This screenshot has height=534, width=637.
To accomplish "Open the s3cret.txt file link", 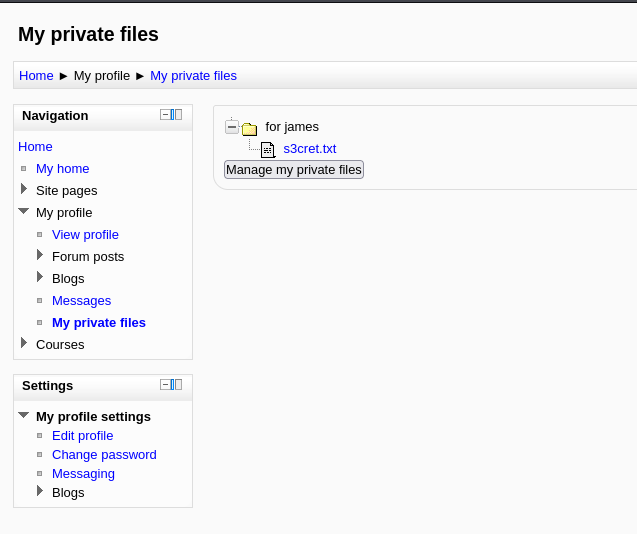I will (309, 149).
